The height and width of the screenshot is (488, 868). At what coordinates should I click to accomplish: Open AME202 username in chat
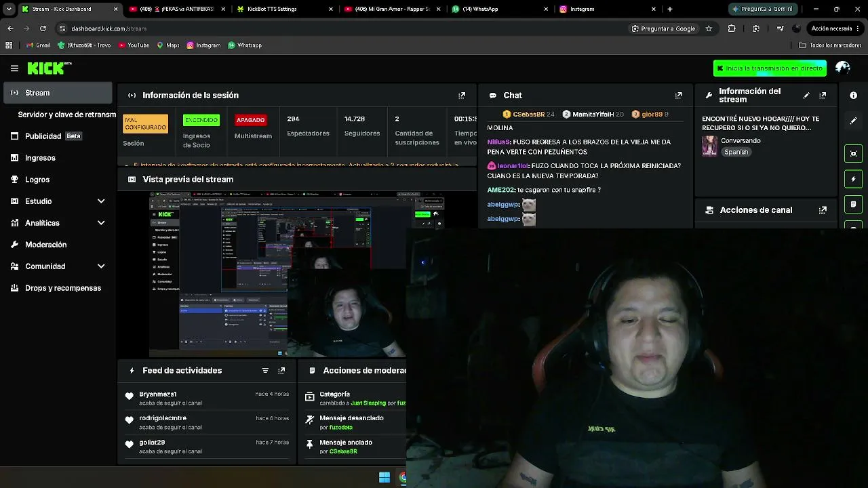(501, 190)
